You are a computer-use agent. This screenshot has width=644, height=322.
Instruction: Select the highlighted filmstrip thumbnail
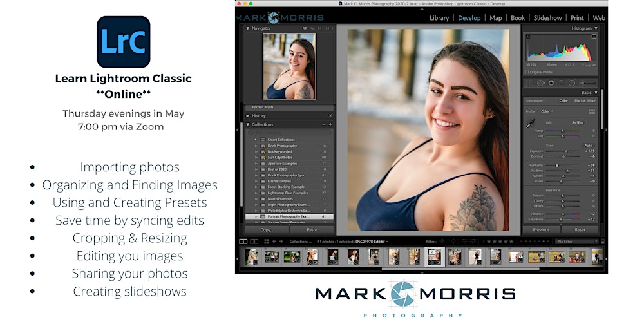click(434, 257)
